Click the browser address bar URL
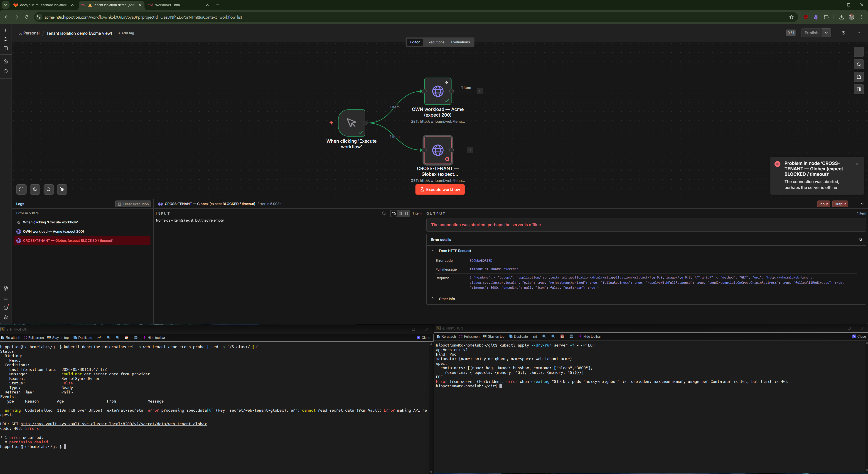This screenshot has height=474, width=868. tap(143, 17)
